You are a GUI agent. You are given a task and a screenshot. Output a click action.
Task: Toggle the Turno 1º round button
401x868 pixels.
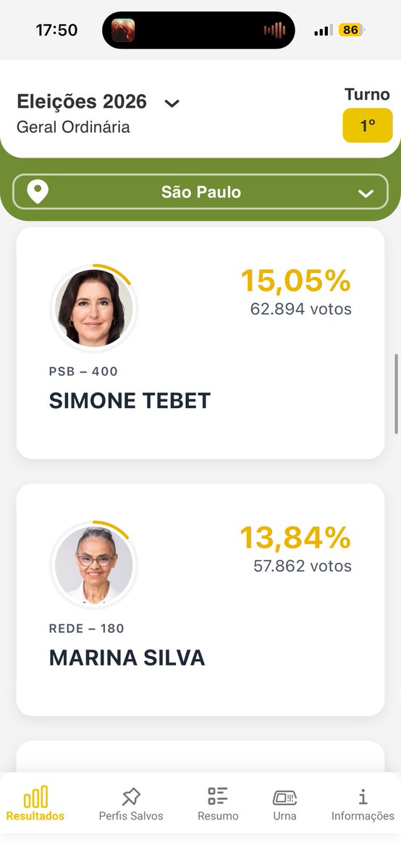coord(368,125)
